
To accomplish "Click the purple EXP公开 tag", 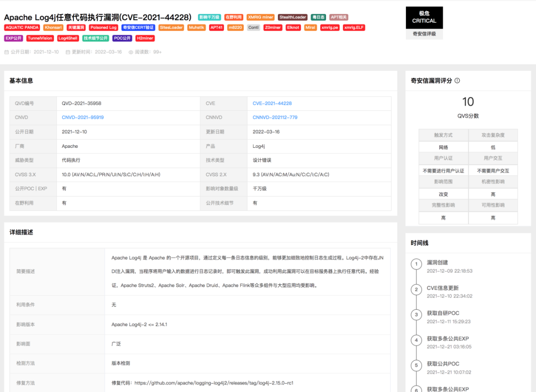I will click(x=13, y=38).
